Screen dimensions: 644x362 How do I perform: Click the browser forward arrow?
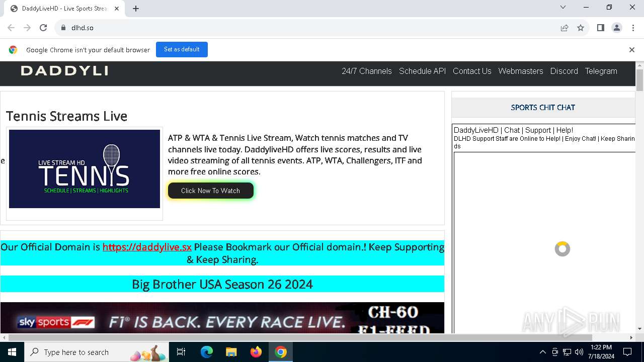tap(27, 28)
